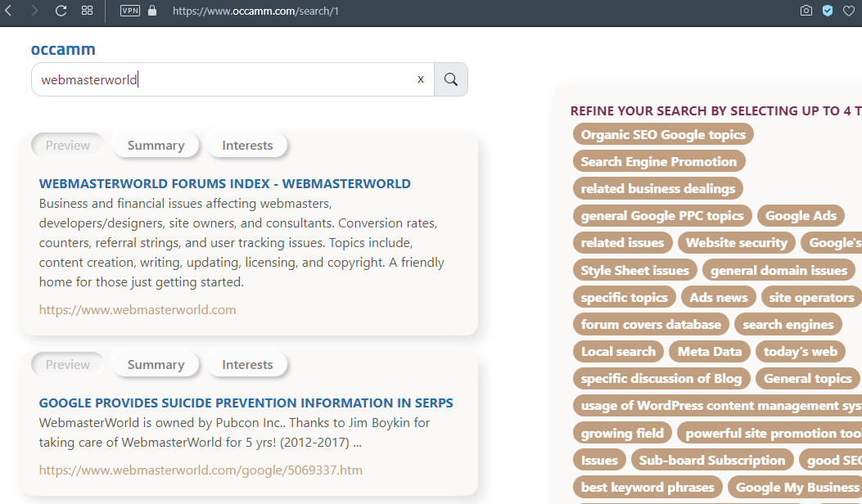Viewport: 862px width, 504px height.
Task: Select the Meta Data tag
Action: (710, 351)
